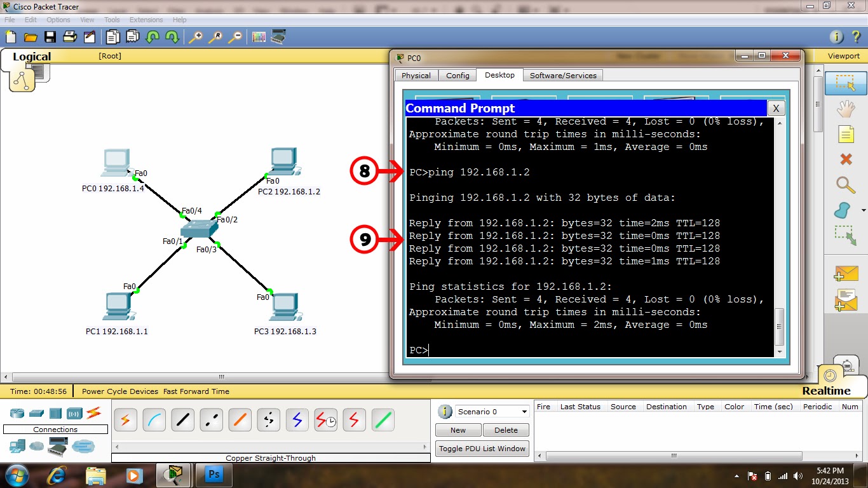Open the Extensions menu

pos(146,20)
